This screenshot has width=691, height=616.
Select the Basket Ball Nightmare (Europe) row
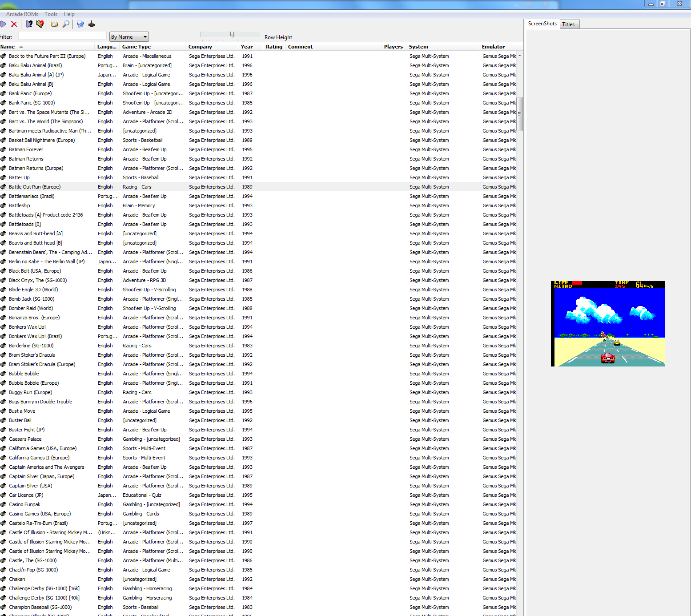pyautogui.click(x=258, y=140)
